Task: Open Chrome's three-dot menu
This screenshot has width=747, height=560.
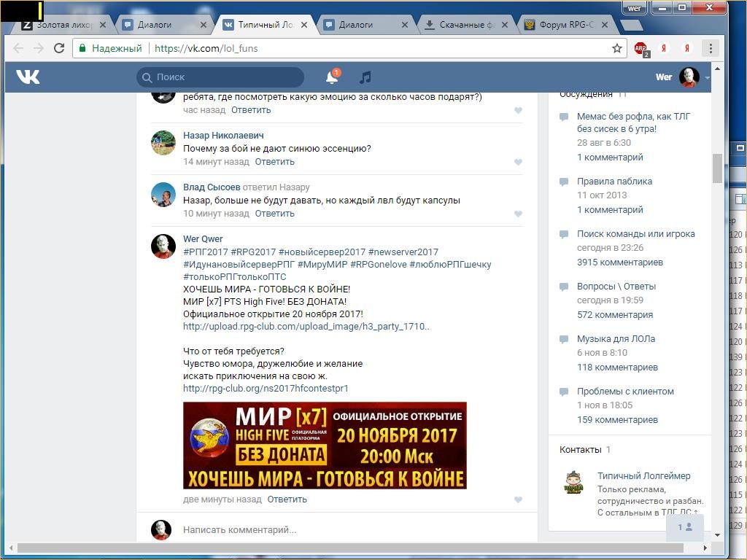Action: (x=711, y=48)
